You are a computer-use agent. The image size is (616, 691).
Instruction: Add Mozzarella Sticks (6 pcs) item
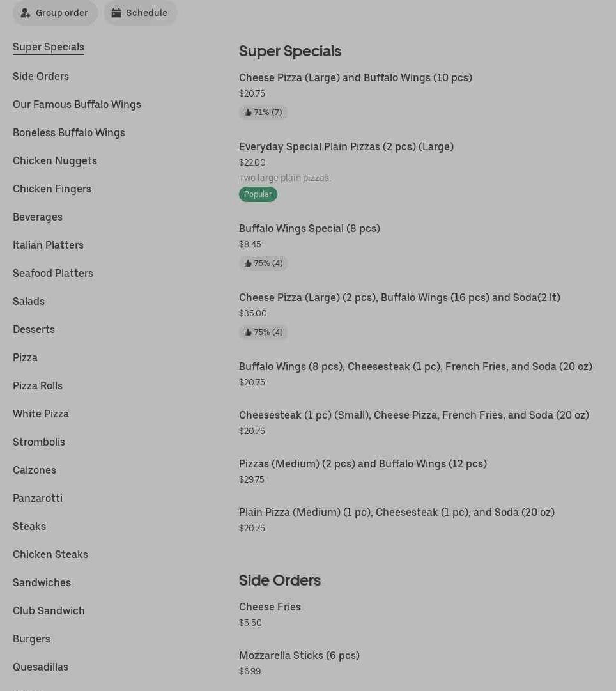point(299,655)
